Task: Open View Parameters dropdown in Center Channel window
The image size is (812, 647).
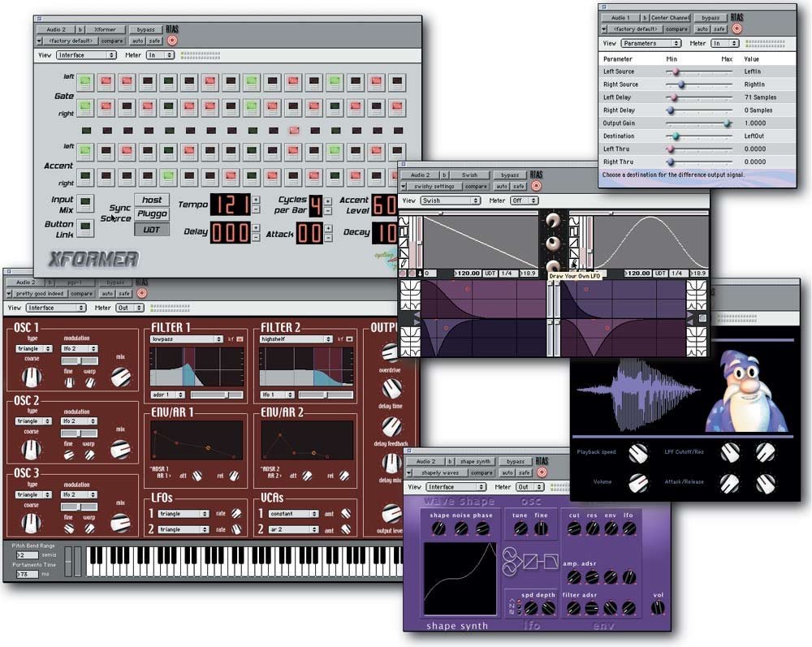Action: point(651,44)
